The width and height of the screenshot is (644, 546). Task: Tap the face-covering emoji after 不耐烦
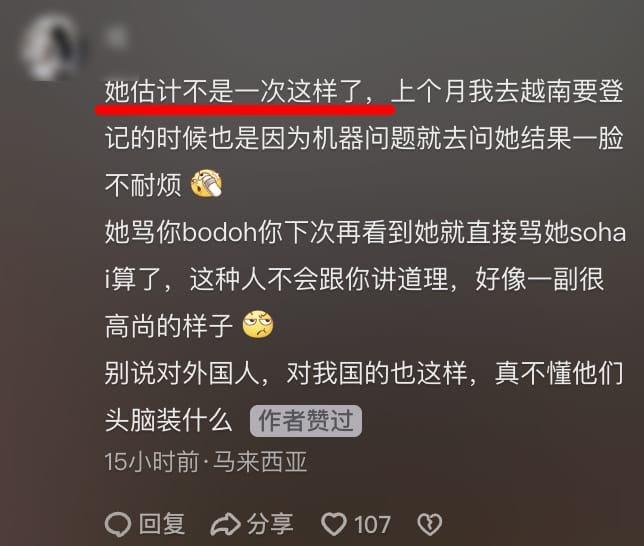click(206, 183)
